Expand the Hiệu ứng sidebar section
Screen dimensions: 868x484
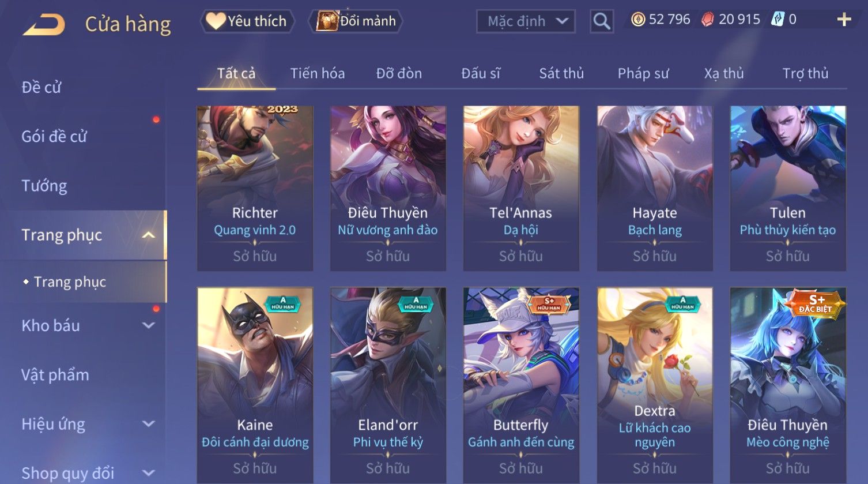(148, 424)
